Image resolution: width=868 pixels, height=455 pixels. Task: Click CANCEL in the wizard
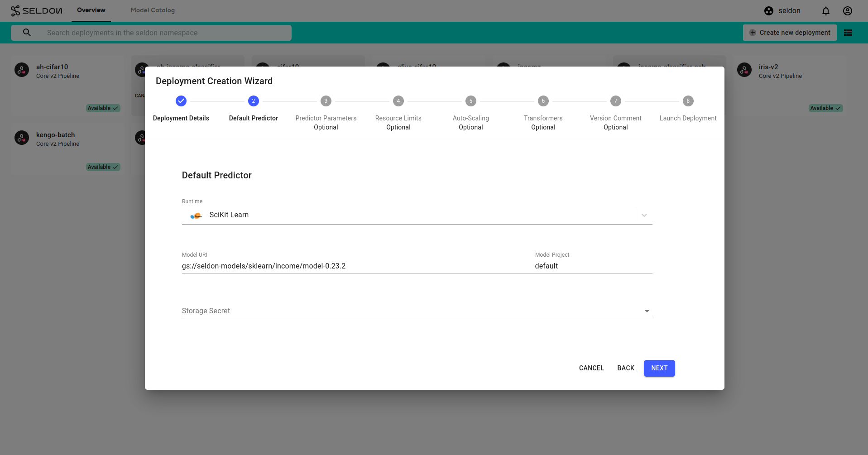(591, 368)
